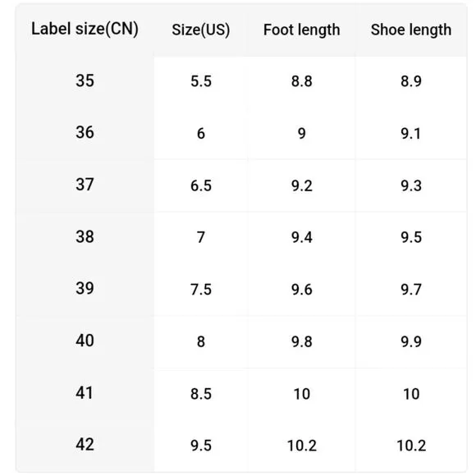Select label size 42 cell
This screenshot has width=476, height=476.
point(85,445)
